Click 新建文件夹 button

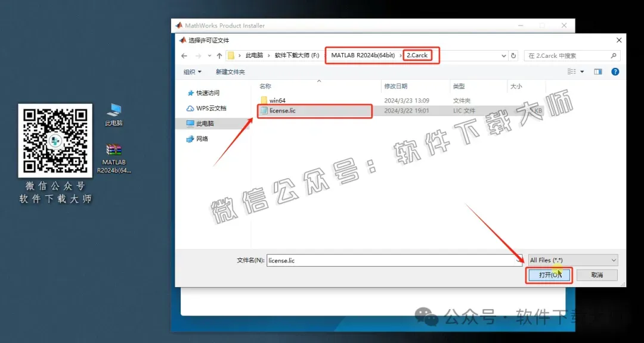230,72
